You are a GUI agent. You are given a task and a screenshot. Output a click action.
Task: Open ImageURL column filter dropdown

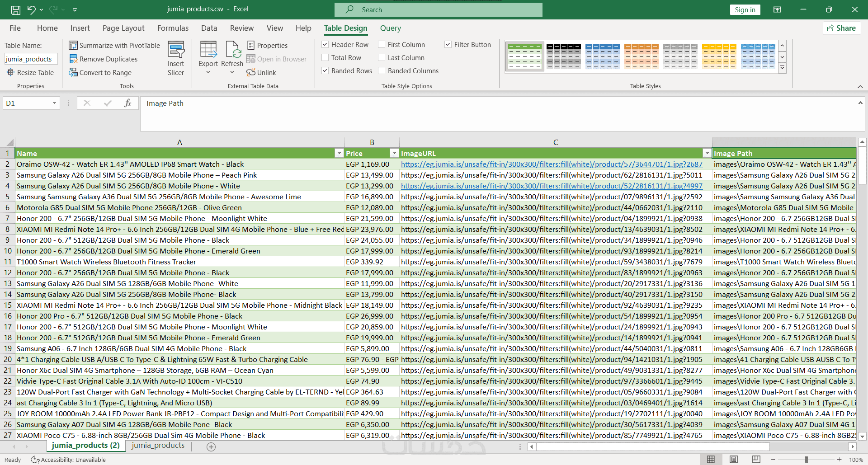pos(707,153)
